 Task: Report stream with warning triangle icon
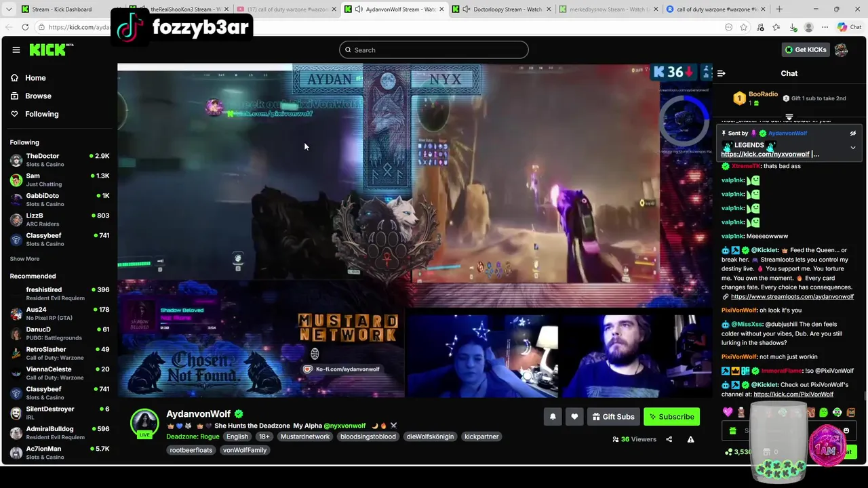(690, 439)
